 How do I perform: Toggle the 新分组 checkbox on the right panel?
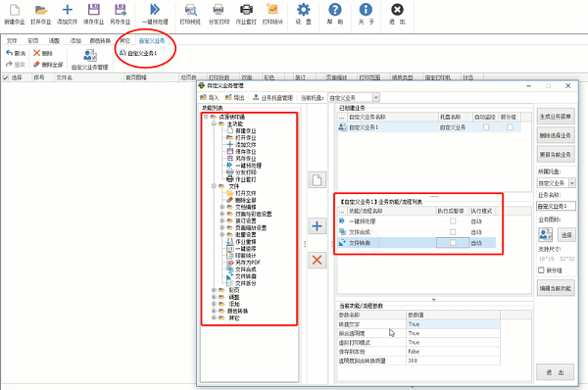click(x=541, y=270)
